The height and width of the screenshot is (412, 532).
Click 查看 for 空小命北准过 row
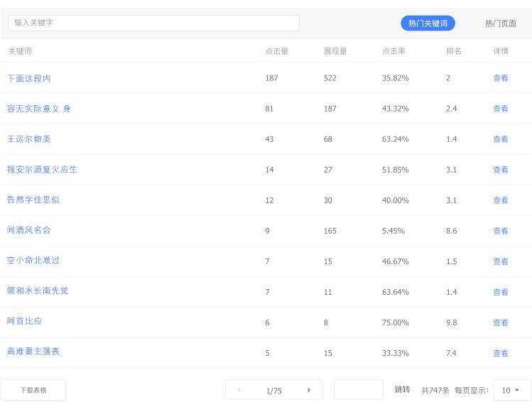pos(501,261)
